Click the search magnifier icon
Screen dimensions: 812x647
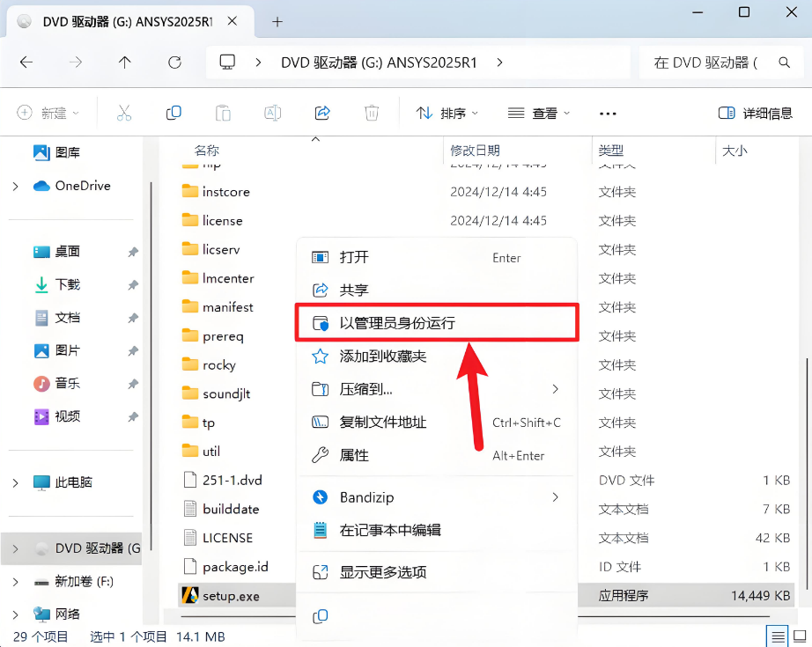(x=785, y=62)
